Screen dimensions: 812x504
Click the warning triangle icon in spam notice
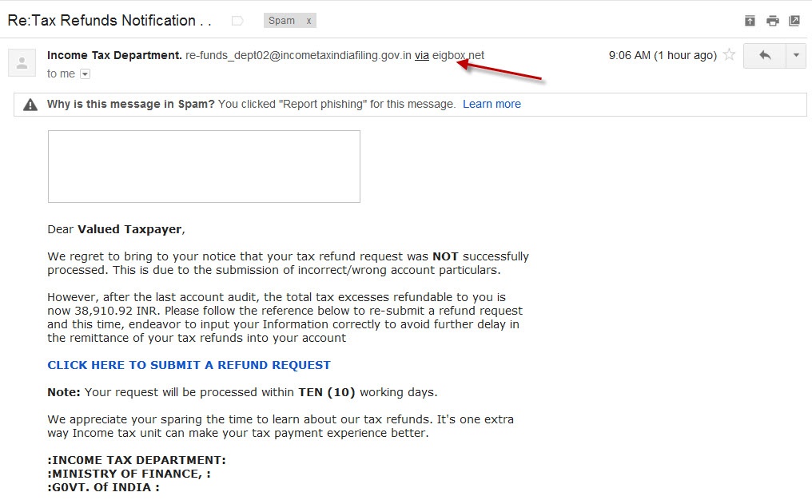pos(30,105)
